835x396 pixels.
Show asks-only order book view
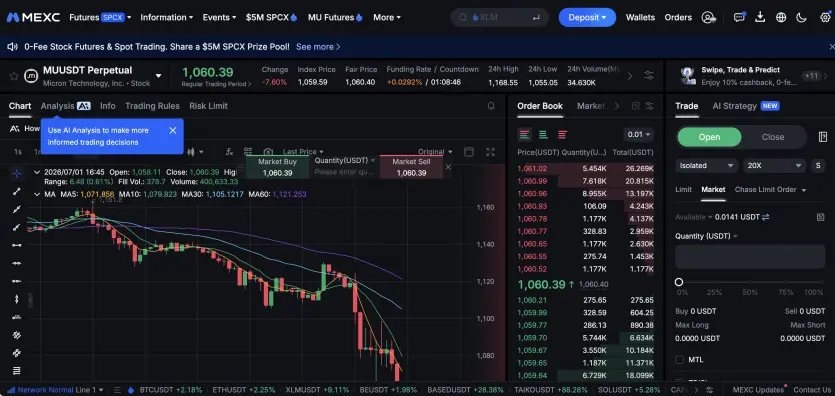tap(562, 135)
